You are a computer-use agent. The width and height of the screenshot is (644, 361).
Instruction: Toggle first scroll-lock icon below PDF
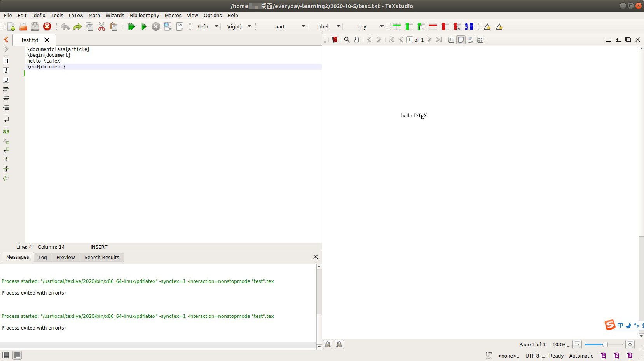(x=328, y=344)
